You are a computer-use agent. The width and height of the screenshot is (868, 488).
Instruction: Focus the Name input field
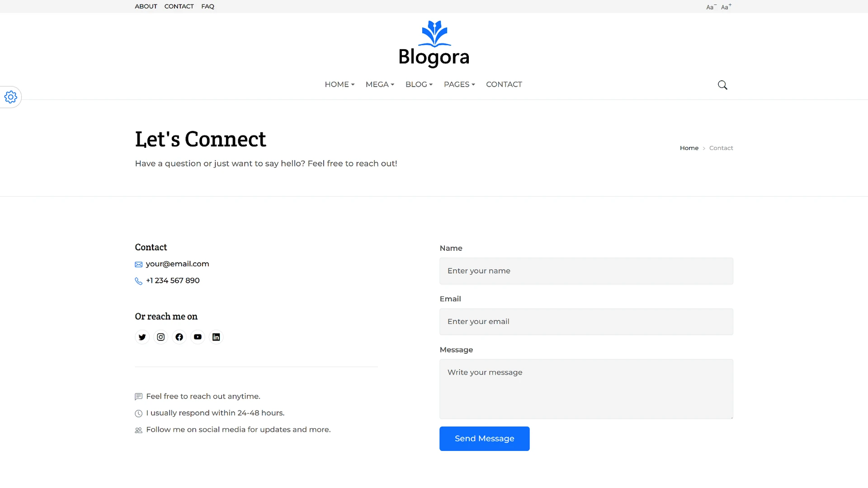(586, 271)
